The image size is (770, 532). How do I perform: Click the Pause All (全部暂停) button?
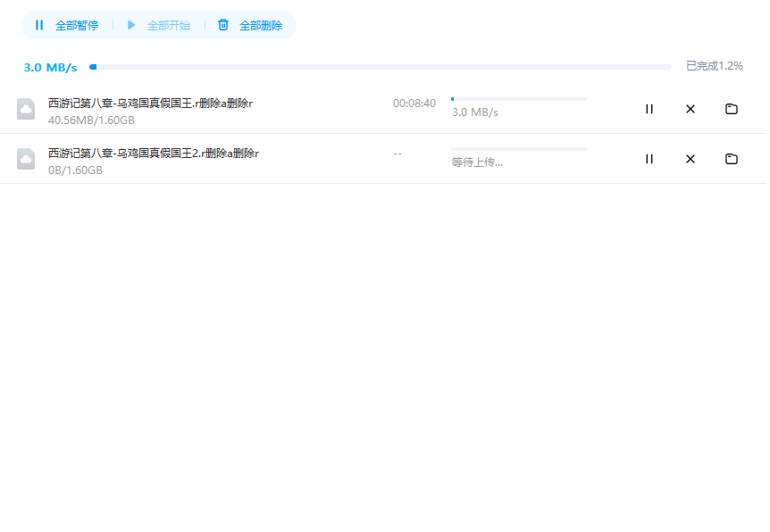67,25
